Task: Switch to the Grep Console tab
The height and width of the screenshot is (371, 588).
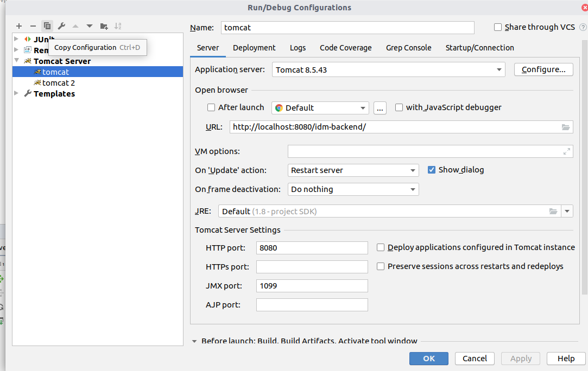Action: (409, 48)
